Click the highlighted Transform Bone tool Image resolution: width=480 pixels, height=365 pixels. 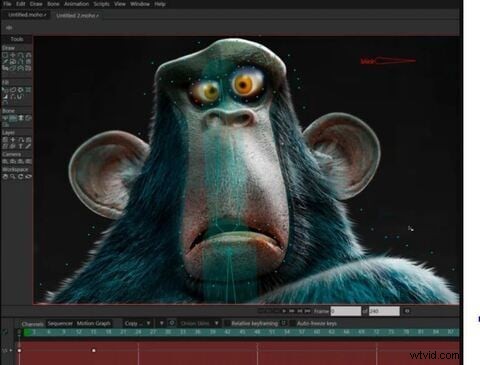click(13, 118)
